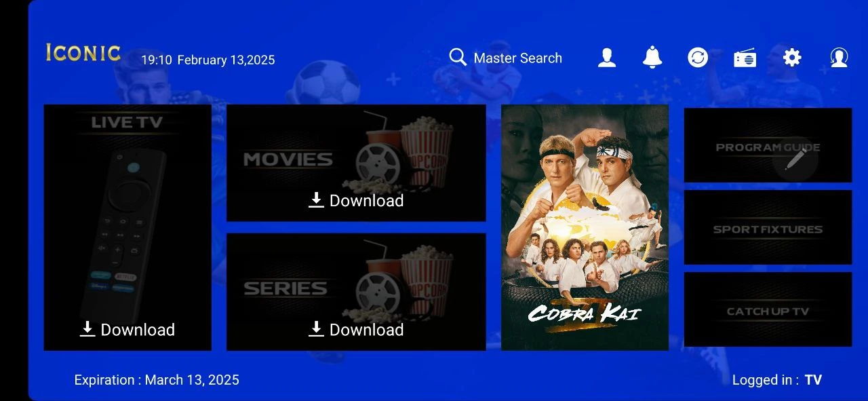The height and width of the screenshot is (401, 868).
Task: Download Live TV content
Action: coord(127,329)
